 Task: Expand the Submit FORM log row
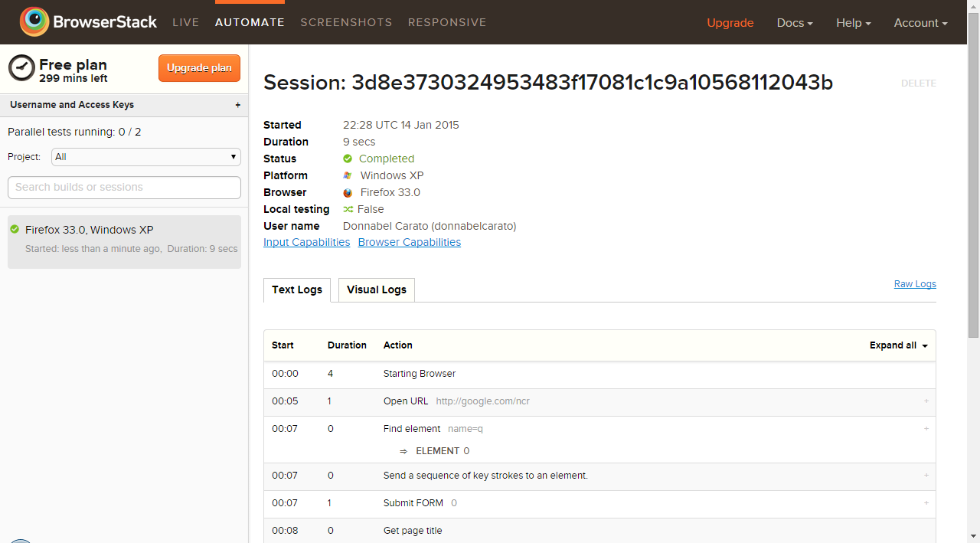tap(926, 503)
